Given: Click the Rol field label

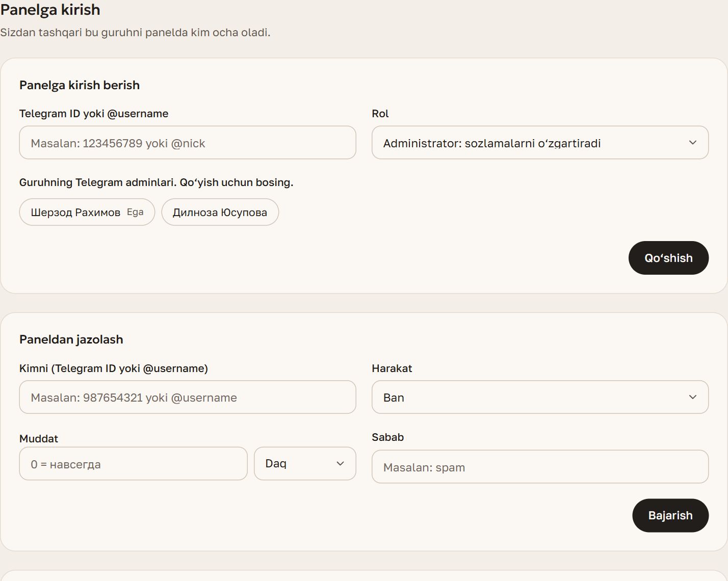Looking at the screenshot, I should pos(380,114).
